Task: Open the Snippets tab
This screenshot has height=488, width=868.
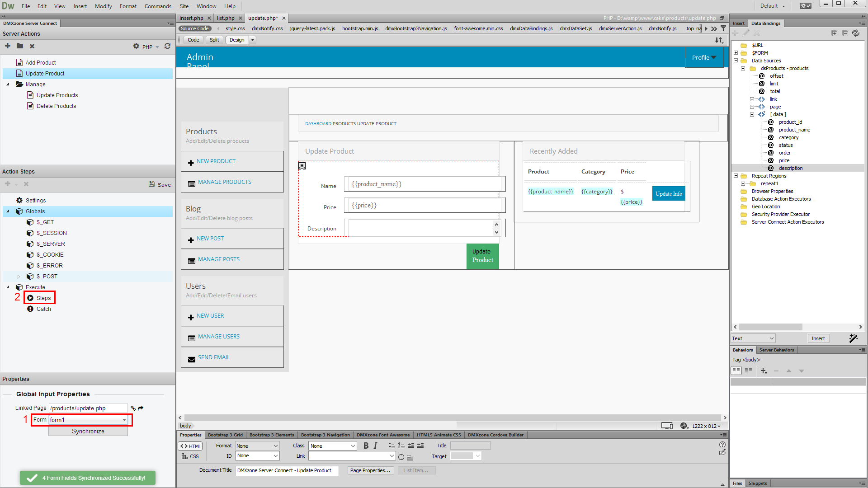Action: click(758, 483)
